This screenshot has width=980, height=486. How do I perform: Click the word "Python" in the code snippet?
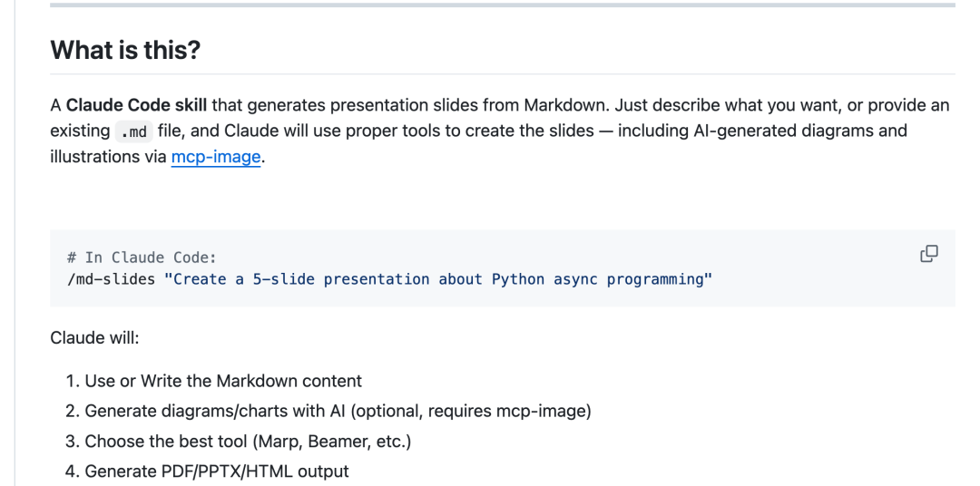[x=518, y=278]
